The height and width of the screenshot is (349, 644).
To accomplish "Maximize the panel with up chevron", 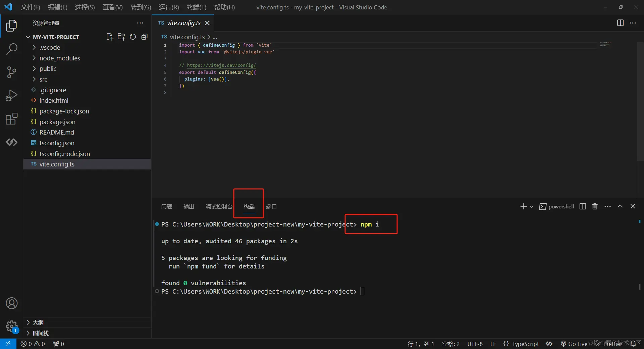I will (x=620, y=206).
